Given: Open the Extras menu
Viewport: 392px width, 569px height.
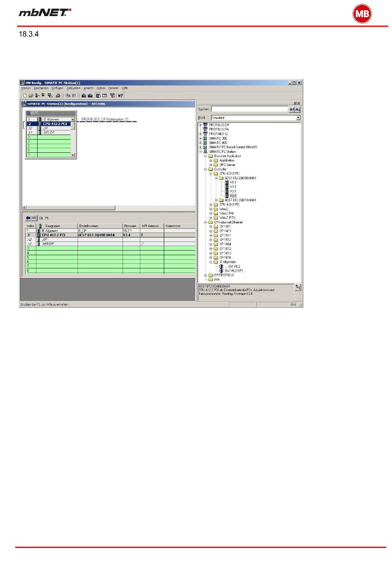Looking at the screenshot, I should 101,88.
